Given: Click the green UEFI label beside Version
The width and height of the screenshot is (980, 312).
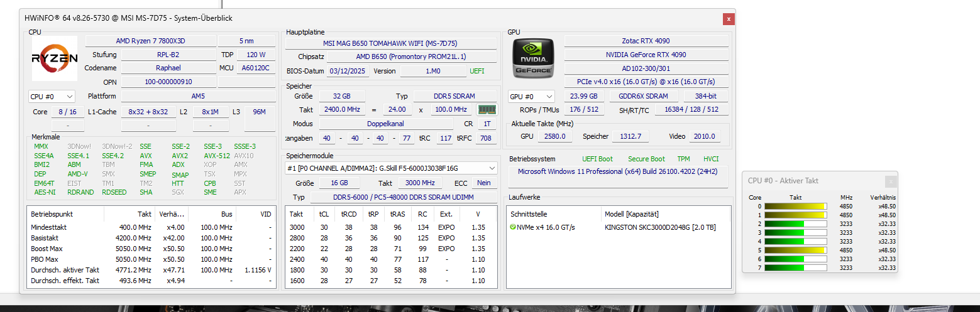Looking at the screenshot, I should (477, 71).
